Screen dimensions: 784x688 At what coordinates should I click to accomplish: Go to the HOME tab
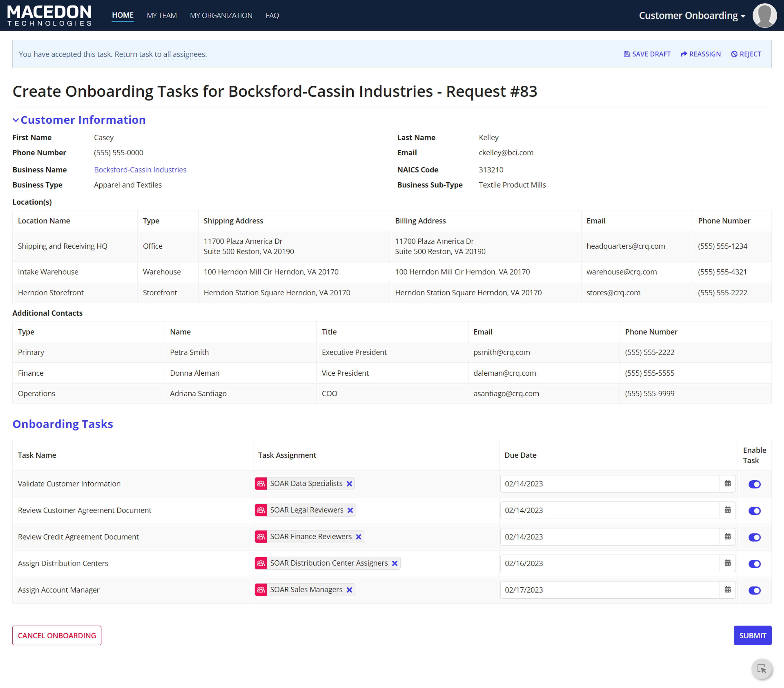[123, 15]
